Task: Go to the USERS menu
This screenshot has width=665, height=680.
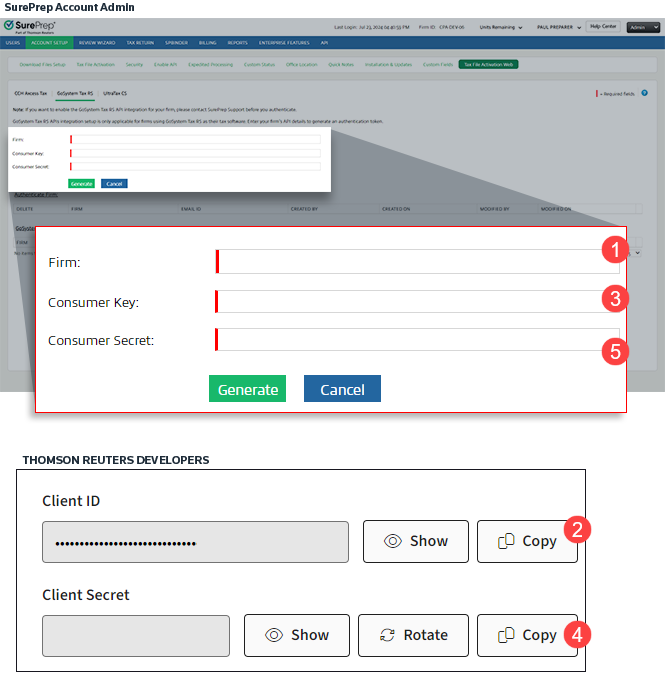Action: (13, 43)
